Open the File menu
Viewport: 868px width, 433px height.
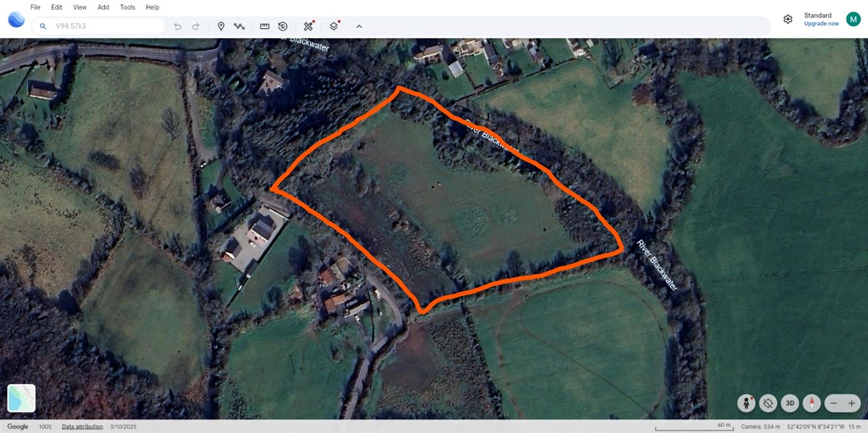coord(35,7)
